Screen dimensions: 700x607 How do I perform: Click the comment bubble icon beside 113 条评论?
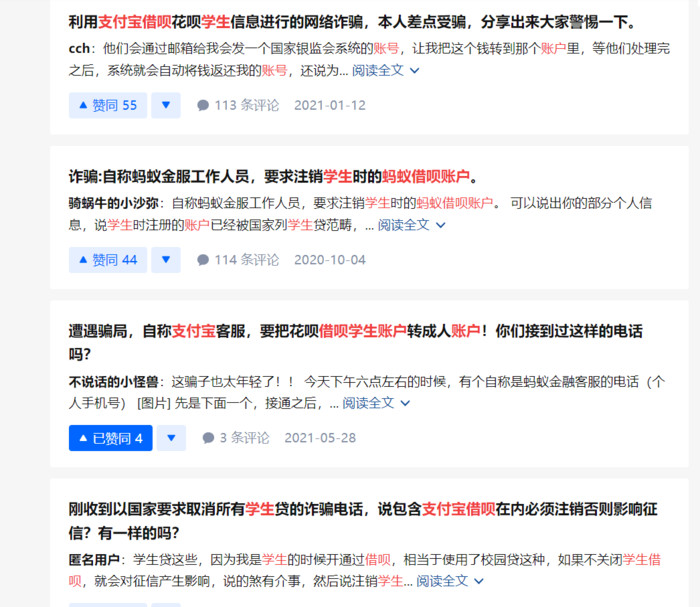(x=203, y=105)
